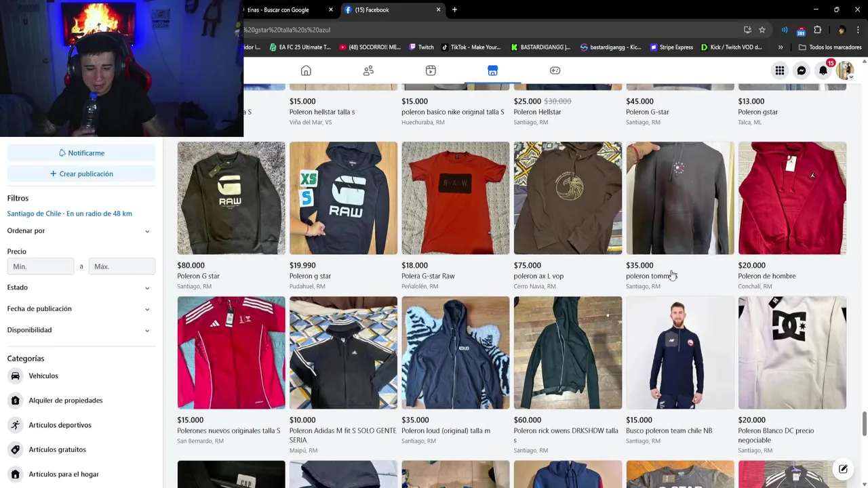
Task: Open Todos los marcadores folder
Action: [x=830, y=47]
